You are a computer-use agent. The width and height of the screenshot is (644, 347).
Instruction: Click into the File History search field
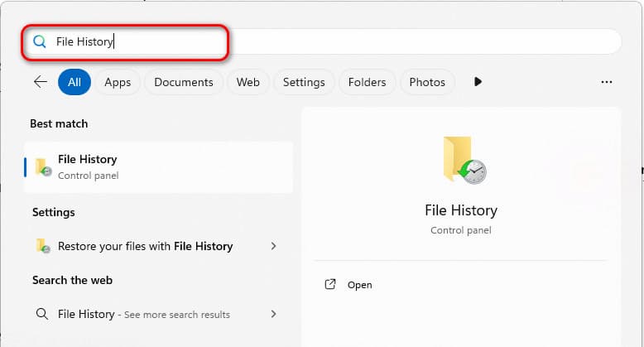[331, 41]
